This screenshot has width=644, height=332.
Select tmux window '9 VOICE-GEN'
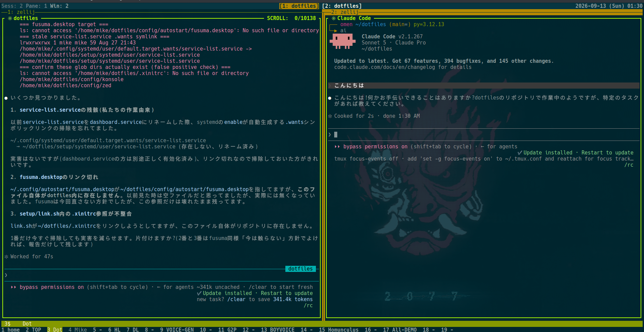177,330
